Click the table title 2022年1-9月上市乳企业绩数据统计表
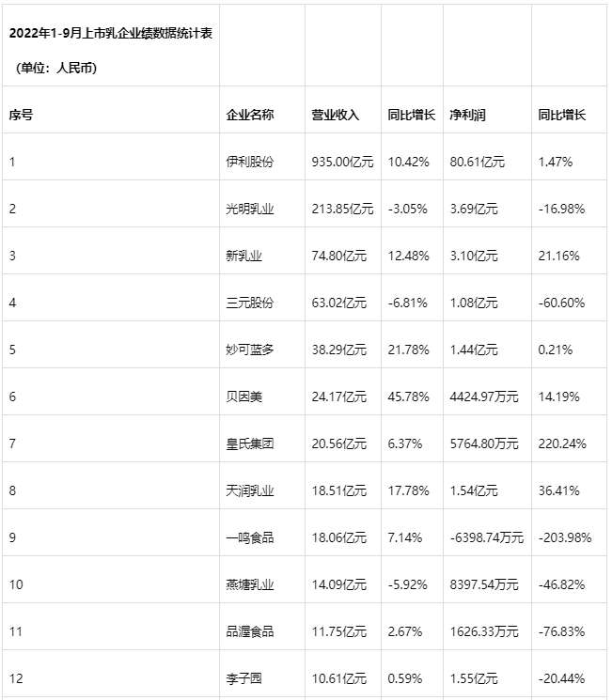This screenshot has width=612, height=700. (x=111, y=34)
